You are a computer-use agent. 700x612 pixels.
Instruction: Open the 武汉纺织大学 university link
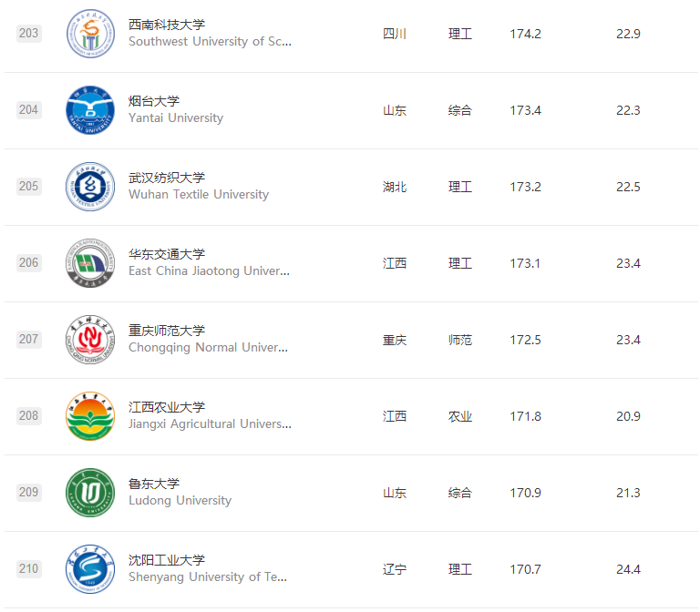point(167,178)
